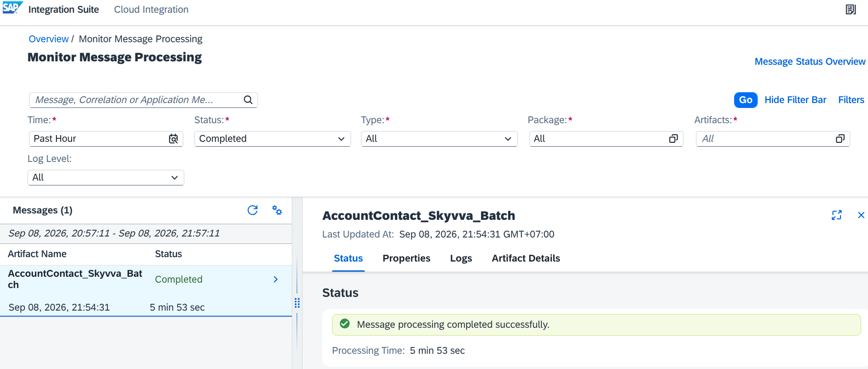This screenshot has width=868, height=369.
Task: Click the Messages (1) heading
Action: 43,210
